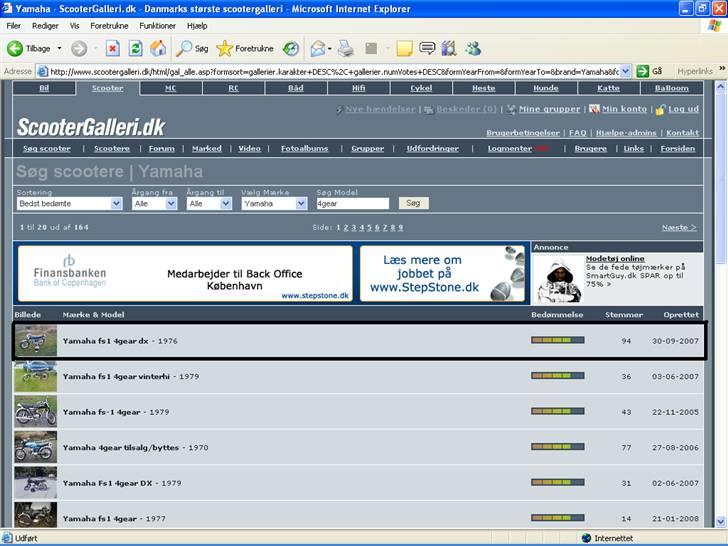Viewport: 728px width, 546px height.
Task: Open the Mail icon in toolbar
Action: pyautogui.click(x=318, y=48)
